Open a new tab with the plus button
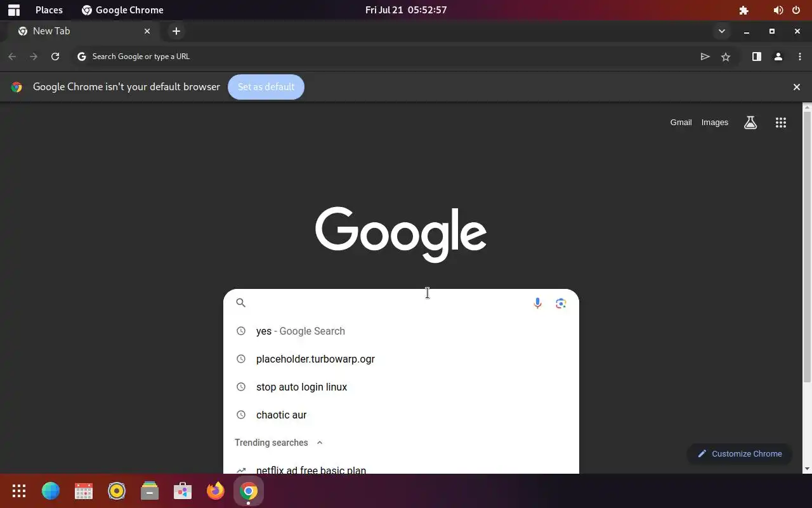The width and height of the screenshot is (812, 508). click(176, 31)
